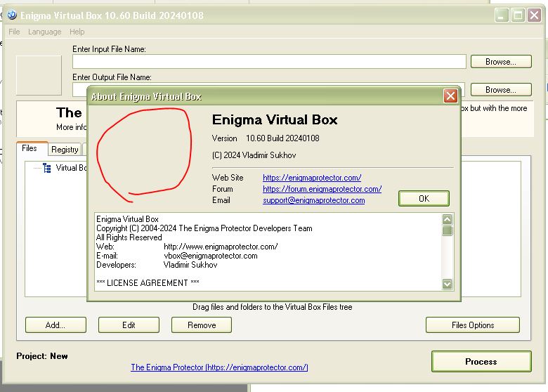This screenshot has width=548, height=392.
Task: Click the http://www.enigmaprotector.com/ text in license box
Action: 221,247
